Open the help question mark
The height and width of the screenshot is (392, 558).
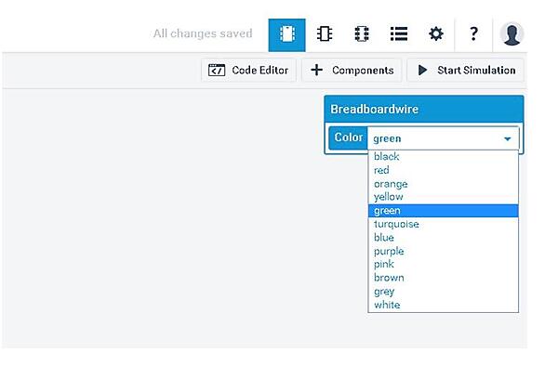tap(473, 34)
